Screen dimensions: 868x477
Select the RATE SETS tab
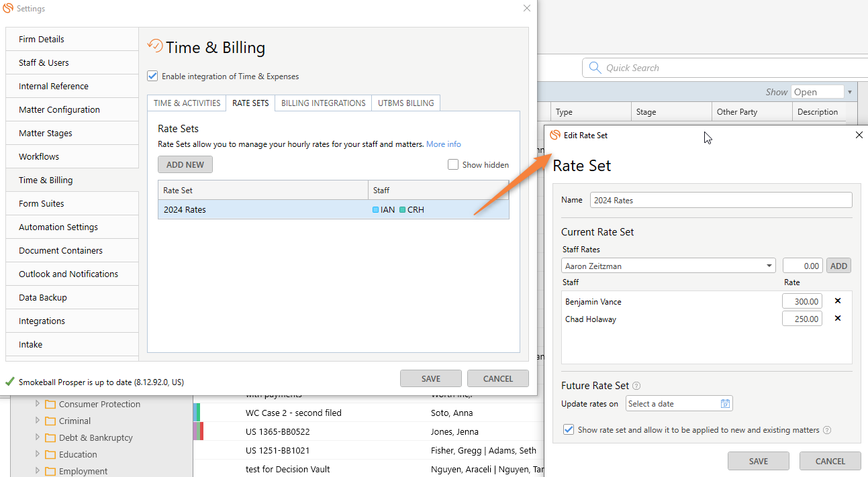(x=250, y=103)
